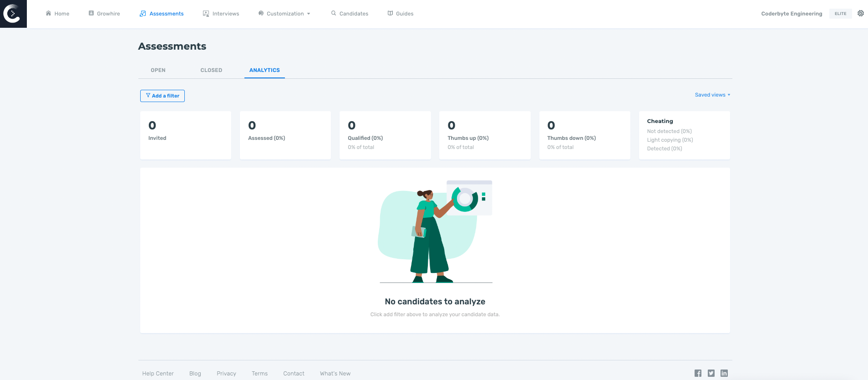Viewport: 868px width, 380px height.
Task: Select the ANALYTICS tab
Action: tap(264, 70)
